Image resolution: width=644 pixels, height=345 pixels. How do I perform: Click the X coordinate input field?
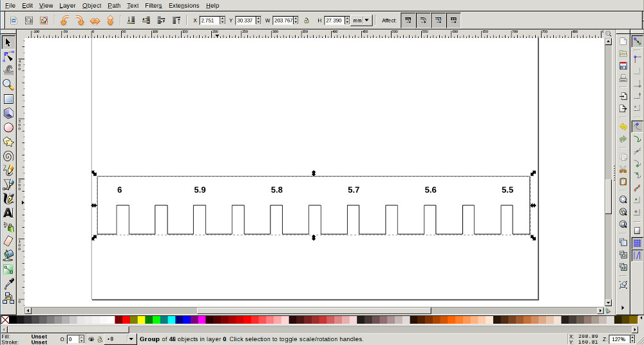point(209,20)
